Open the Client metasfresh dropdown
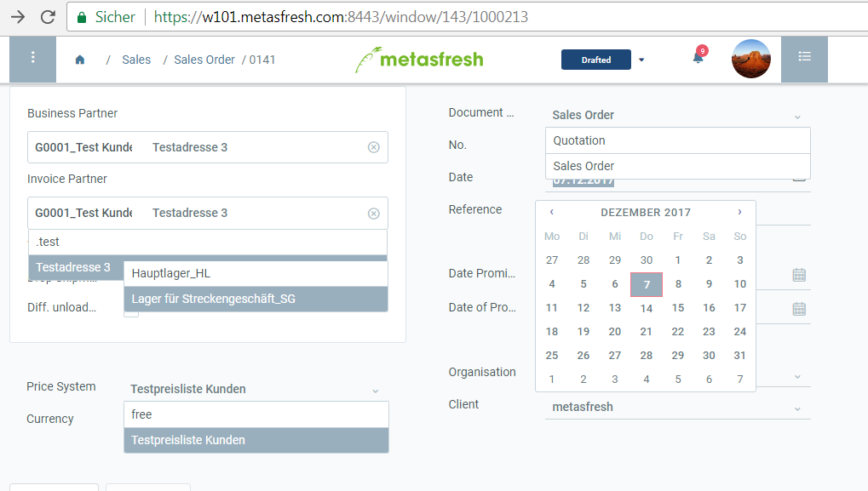Screen dimensions: 868x491 point(677,407)
